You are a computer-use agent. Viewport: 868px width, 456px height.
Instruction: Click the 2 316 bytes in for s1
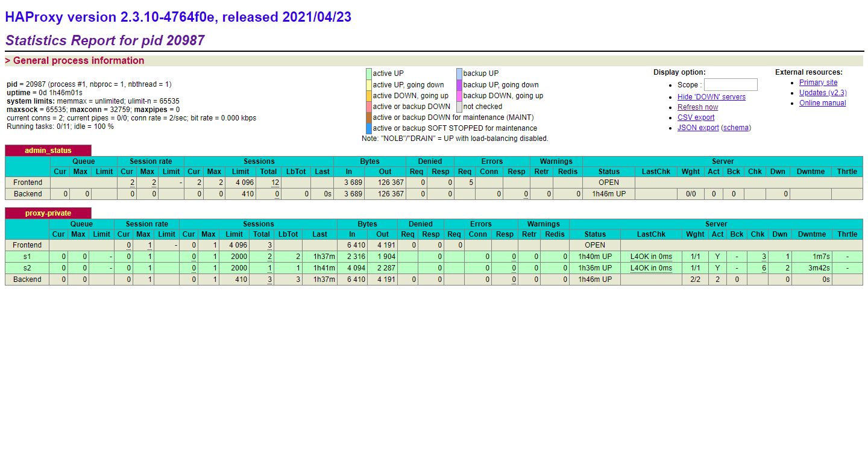(x=356, y=257)
